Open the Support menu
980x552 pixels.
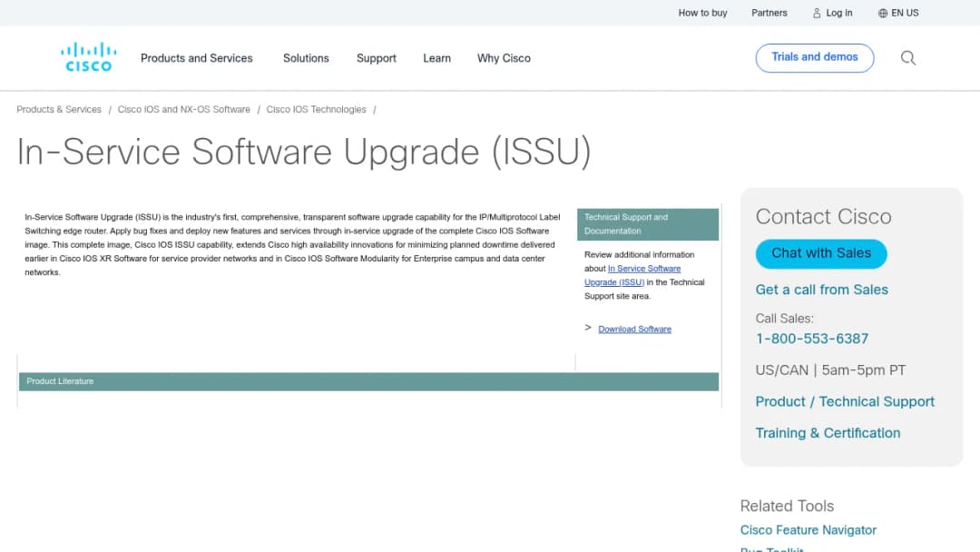tap(377, 58)
